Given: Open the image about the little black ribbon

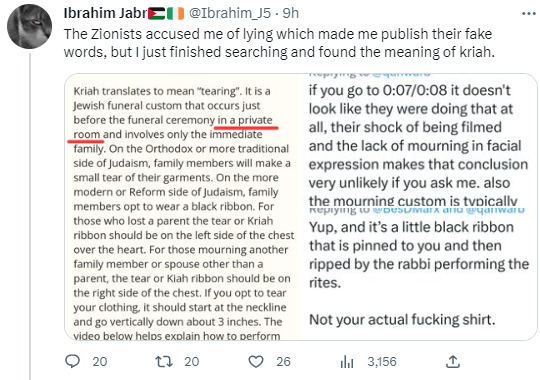Looking at the screenshot, I should (x=419, y=274).
